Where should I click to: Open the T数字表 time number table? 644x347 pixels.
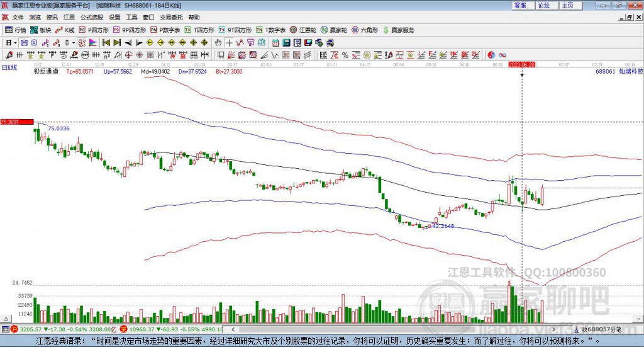click(x=270, y=30)
